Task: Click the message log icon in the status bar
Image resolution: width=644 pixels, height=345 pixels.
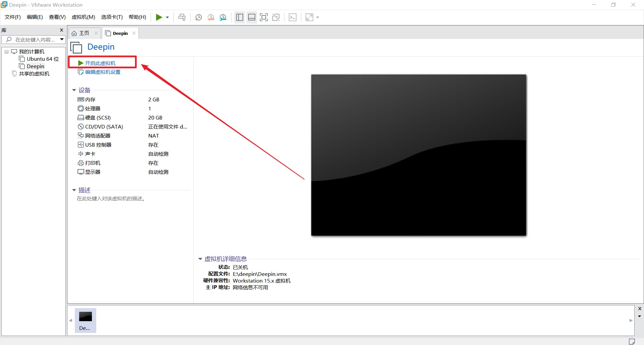Action: pyautogui.click(x=632, y=342)
